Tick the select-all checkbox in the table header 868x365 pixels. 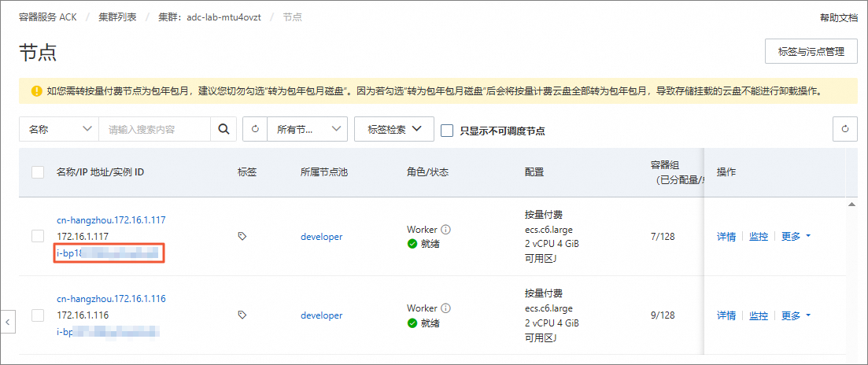click(x=38, y=172)
